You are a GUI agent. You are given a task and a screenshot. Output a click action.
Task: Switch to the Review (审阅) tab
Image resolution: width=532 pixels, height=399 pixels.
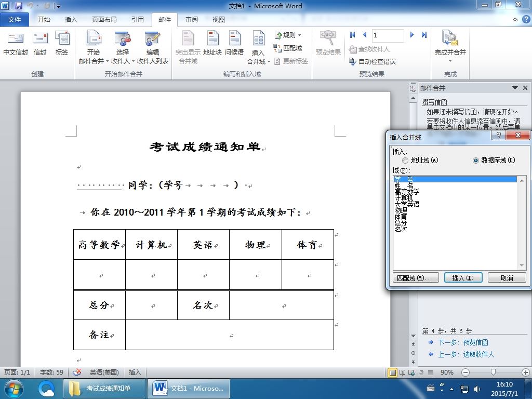(x=192, y=19)
